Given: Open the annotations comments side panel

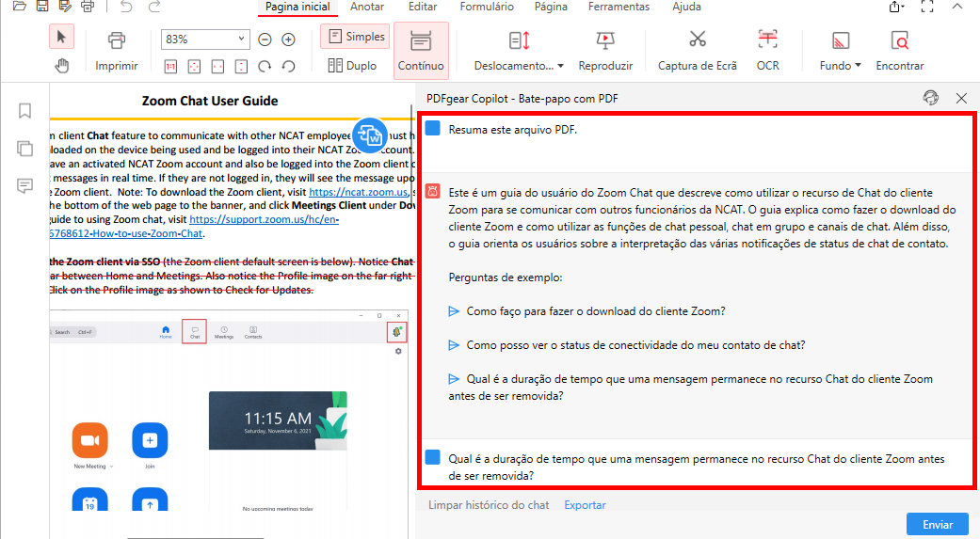Looking at the screenshot, I should (x=24, y=185).
